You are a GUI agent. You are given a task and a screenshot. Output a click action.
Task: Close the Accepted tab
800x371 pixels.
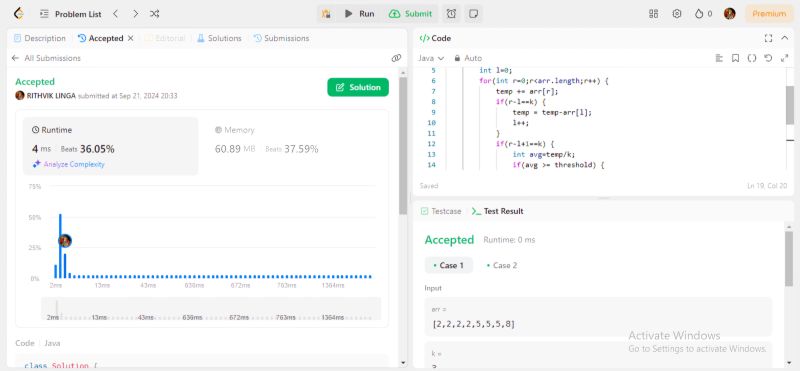(131, 38)
